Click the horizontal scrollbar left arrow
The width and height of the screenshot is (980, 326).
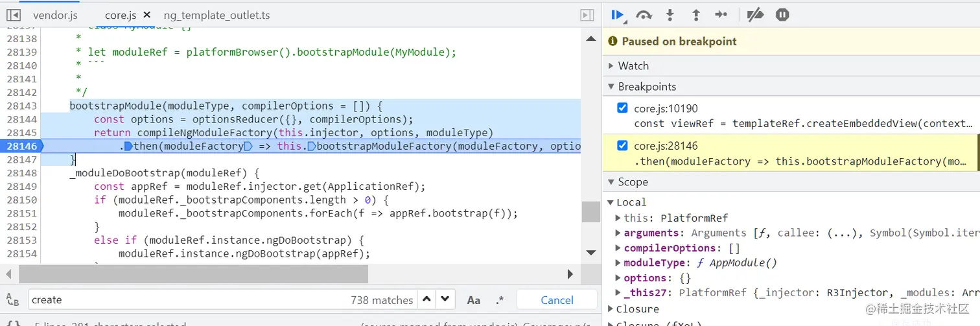[x=8, y=274]
